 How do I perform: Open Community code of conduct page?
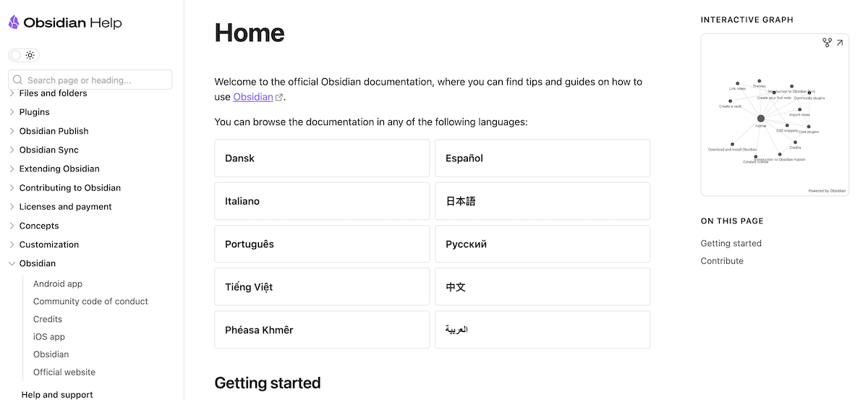coord(90,301)
